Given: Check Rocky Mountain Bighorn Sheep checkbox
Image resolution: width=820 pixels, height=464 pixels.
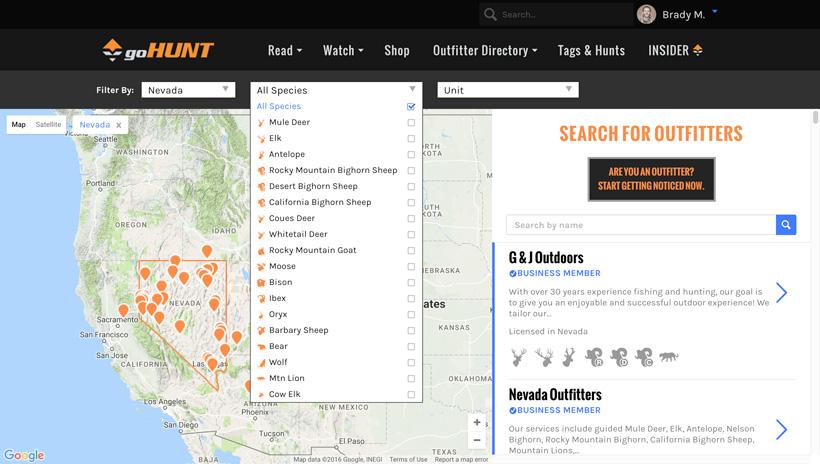Looking at the screenshot, I should point(411,171).
